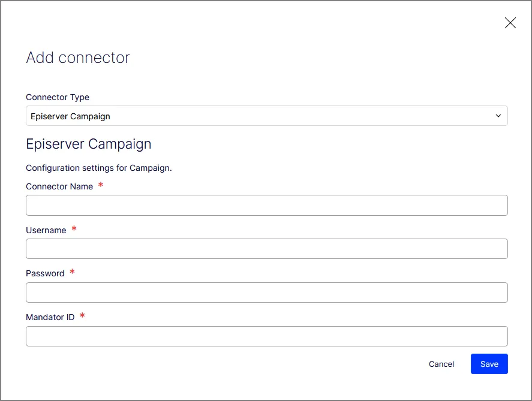Screen dimensions: 532x401
Task: Click the Password label text
Action: [45, 273]
